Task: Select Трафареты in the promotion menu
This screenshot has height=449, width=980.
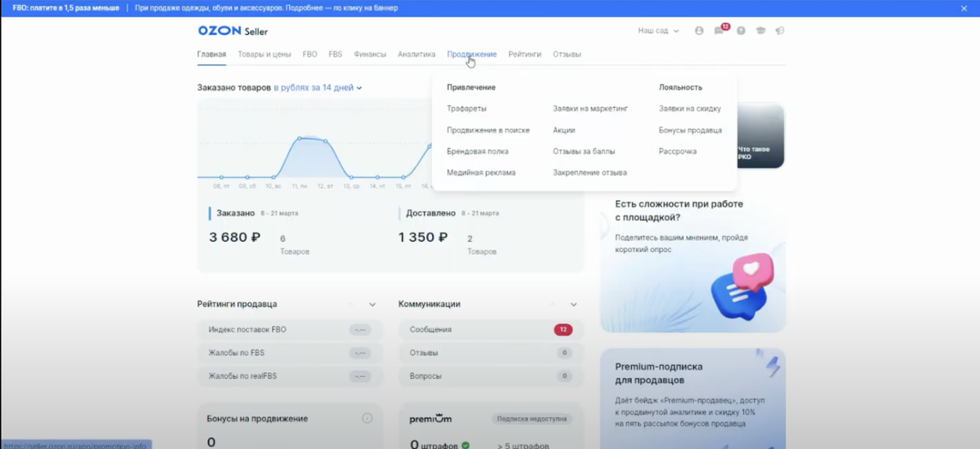Action: coord(467,109)
